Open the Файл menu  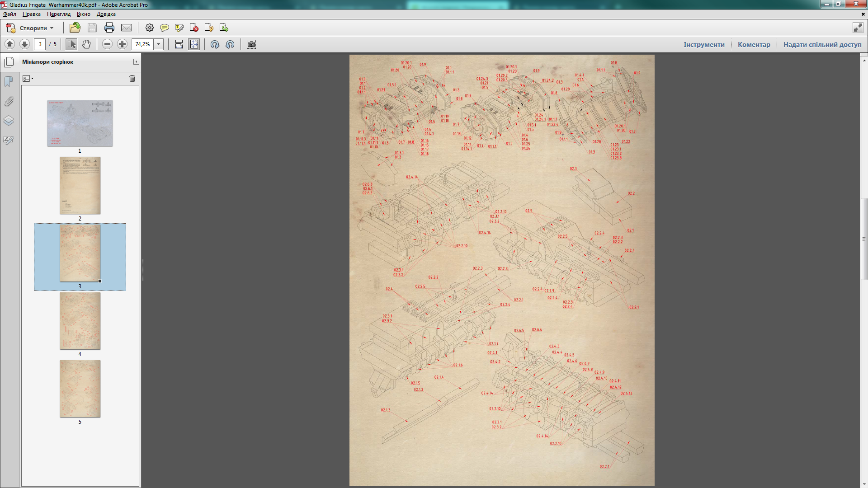pyautogui.click(x=9, y=14)
